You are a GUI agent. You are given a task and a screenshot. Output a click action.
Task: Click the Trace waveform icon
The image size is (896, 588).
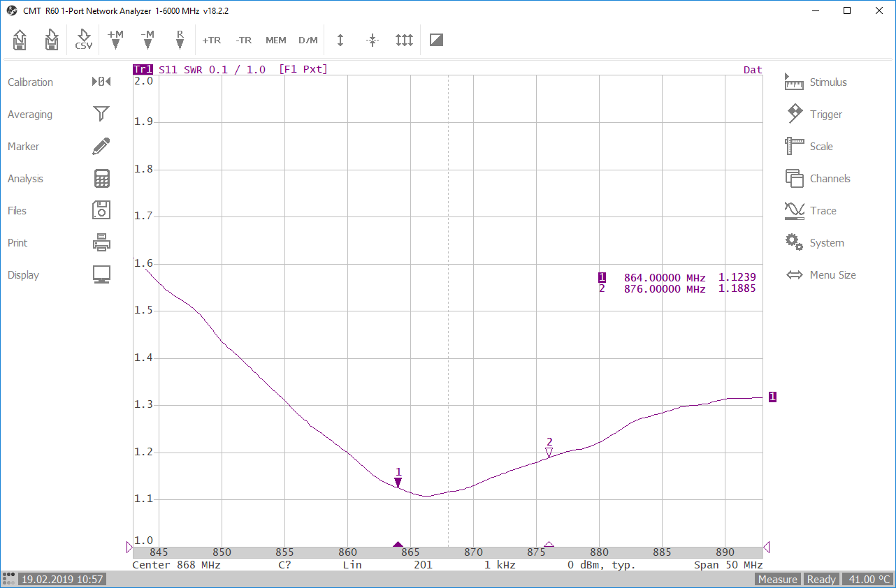[795, 210]
